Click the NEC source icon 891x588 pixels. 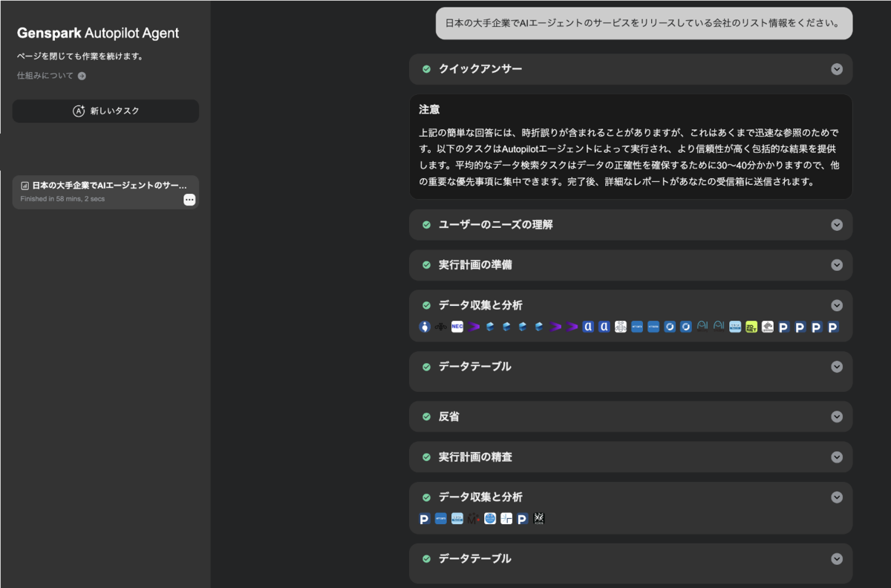pos(457,327)
